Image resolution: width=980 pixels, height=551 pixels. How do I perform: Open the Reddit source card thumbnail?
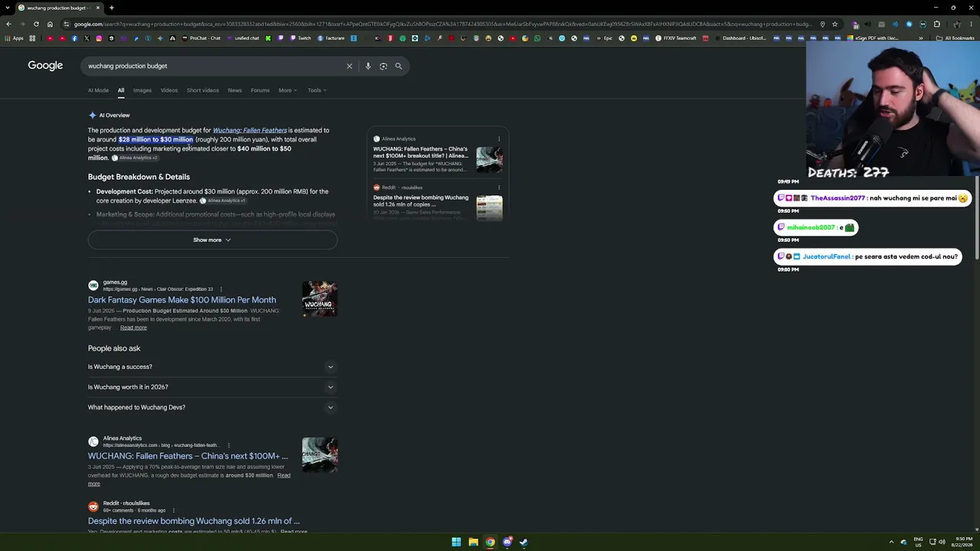tap(489, 208)
